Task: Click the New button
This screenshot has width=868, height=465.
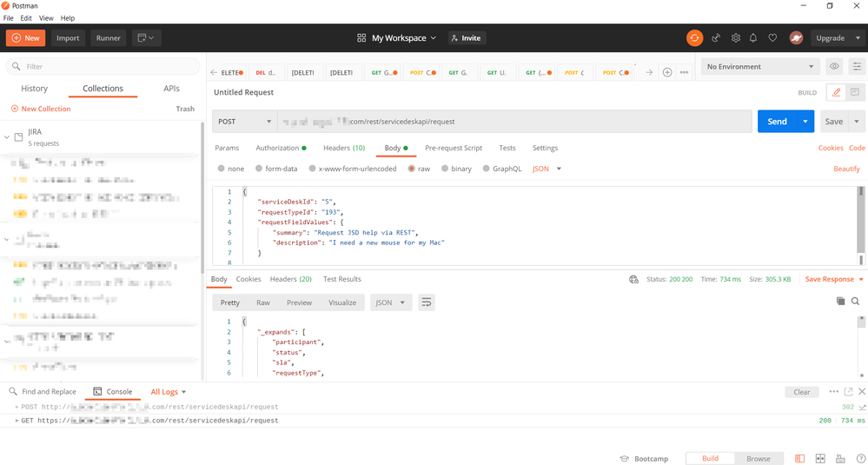Action: coord(25,37)
